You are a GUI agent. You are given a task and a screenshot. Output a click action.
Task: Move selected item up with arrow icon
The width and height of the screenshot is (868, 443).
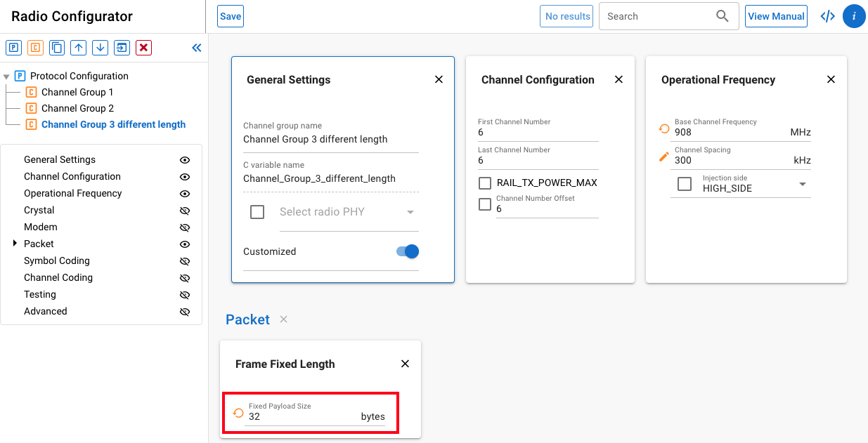tap(79, 48)
